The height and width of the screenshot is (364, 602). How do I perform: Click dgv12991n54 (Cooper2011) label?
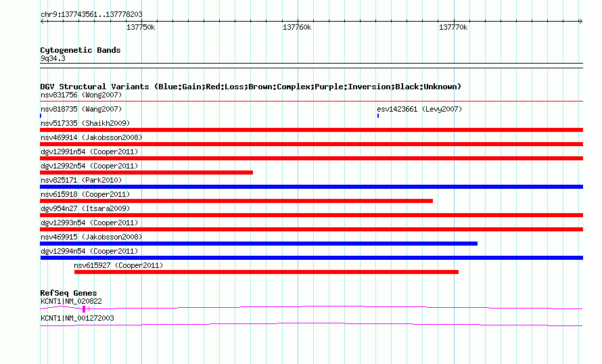click(x=89, y=152)
